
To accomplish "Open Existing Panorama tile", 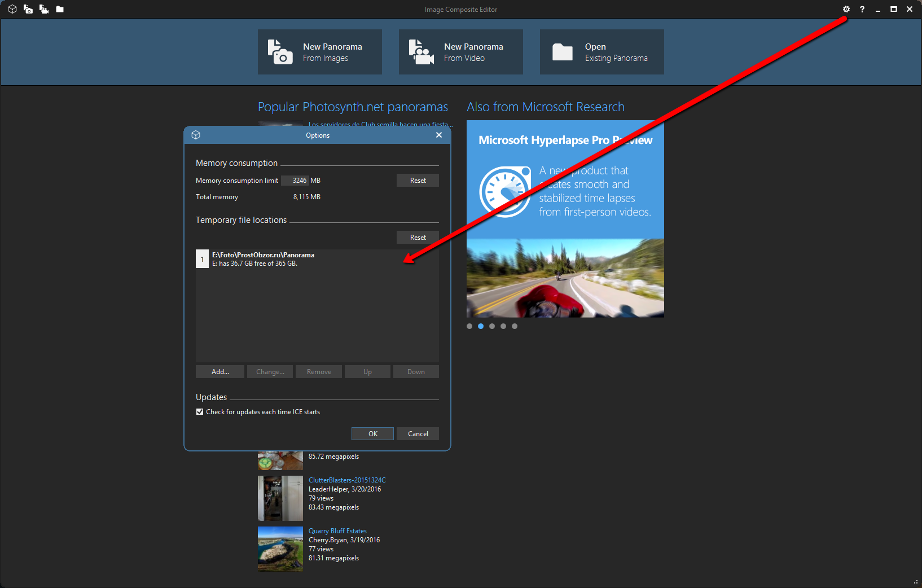I will point(602,52).
